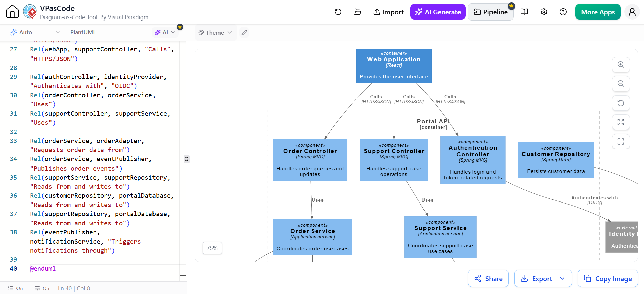Select the Customer Repository component

556,160
